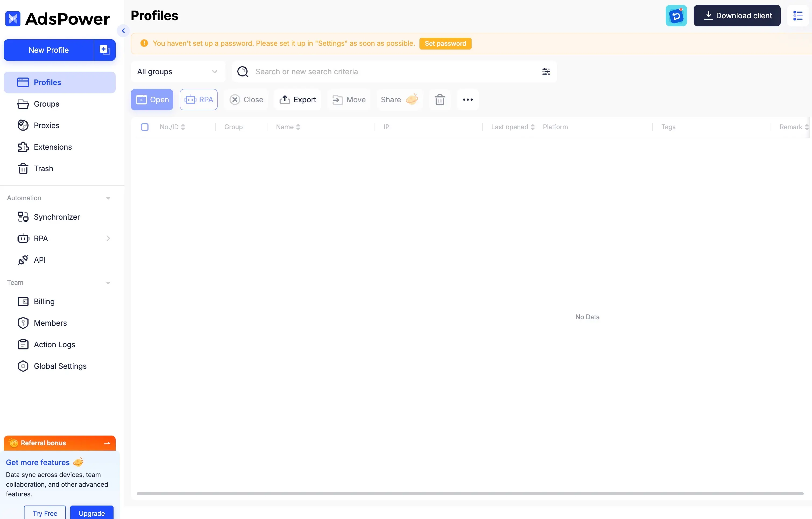Expand the RPA submenu chevron
Viewport: 812px width, 519px height.
(x=108, y=239)
